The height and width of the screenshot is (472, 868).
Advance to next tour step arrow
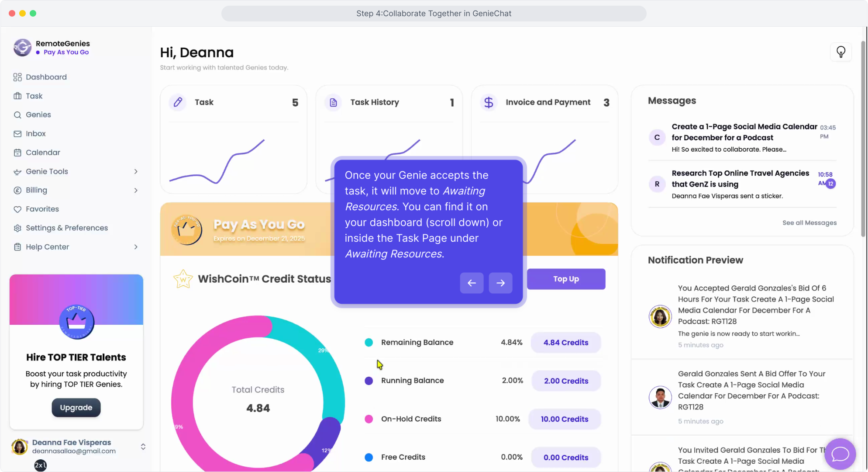point(500,283)
